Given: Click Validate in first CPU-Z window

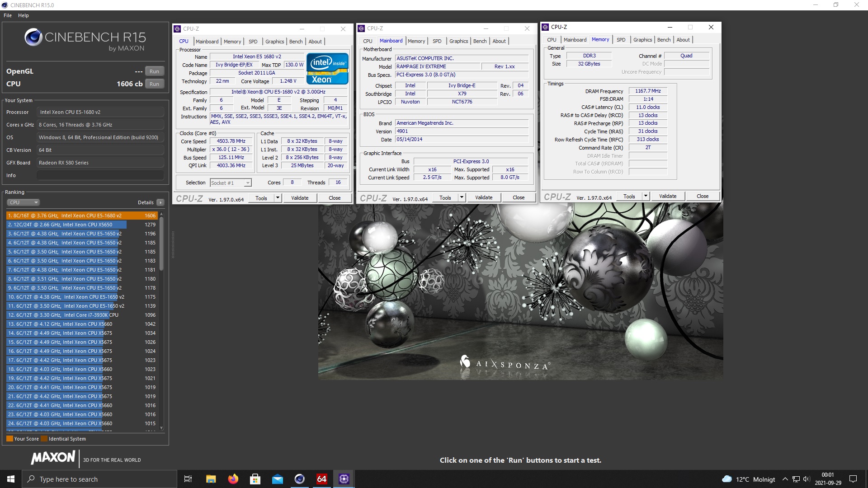Looking at the screenshot, I should (300, 198).
